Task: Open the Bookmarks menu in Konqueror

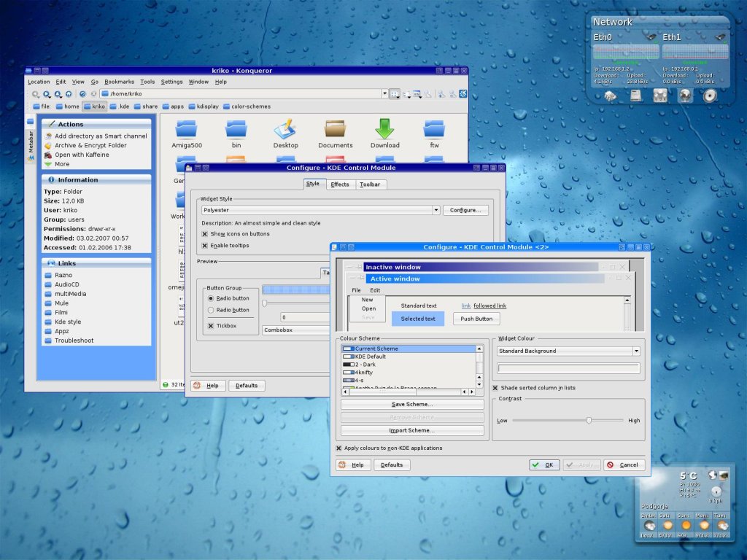Action: tap(119, 82)
